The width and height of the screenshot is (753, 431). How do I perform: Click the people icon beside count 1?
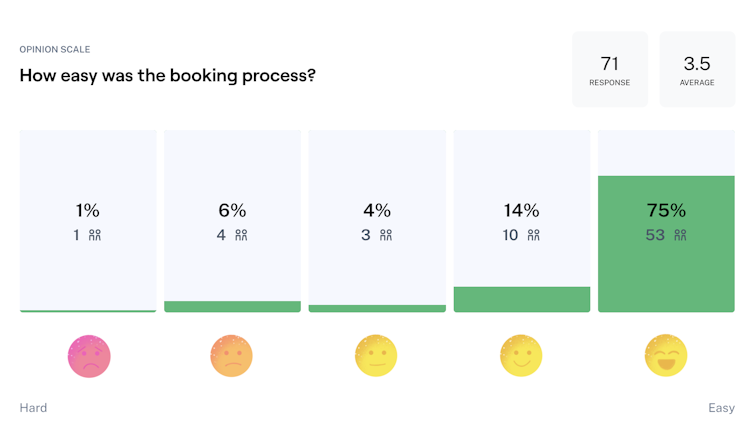95,235
